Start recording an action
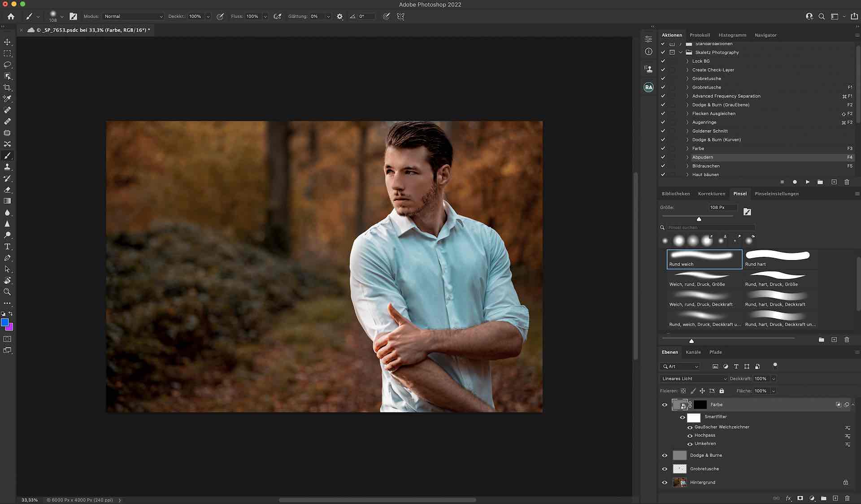 795,182
